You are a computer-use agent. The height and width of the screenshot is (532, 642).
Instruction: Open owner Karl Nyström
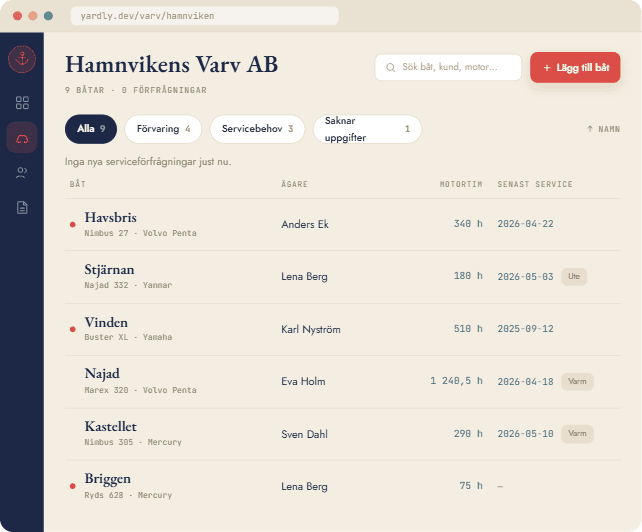tap(311, 329)
